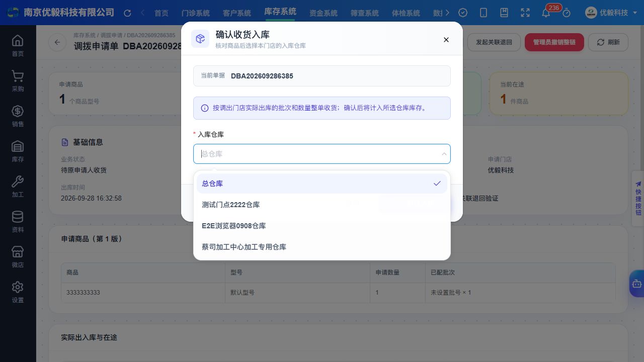Image resolution: width=644 pixels, height=362 pixels.
Task: Click the back arrow beside 调拨申请单
Action: tap(57, 42)
